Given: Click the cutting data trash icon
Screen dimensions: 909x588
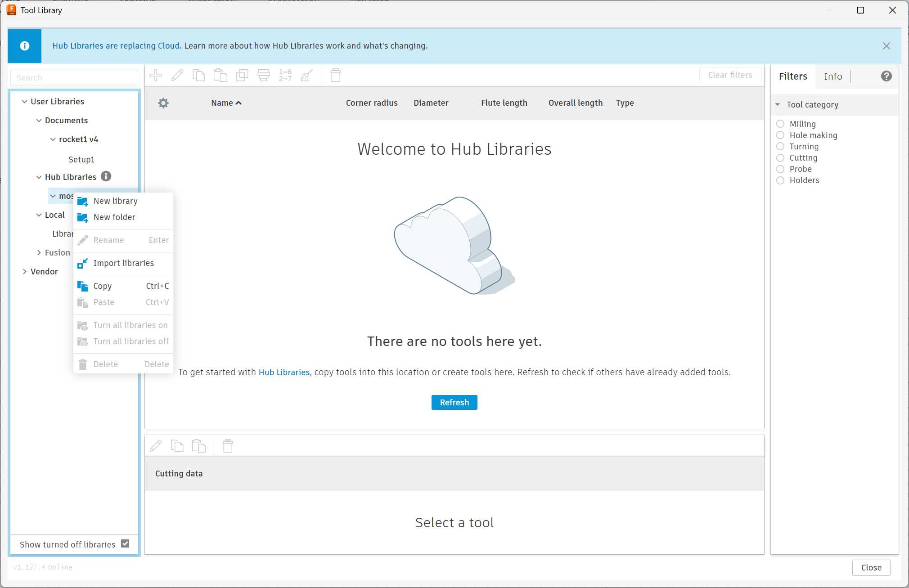Looking at the screenshot, I should 228,446.
